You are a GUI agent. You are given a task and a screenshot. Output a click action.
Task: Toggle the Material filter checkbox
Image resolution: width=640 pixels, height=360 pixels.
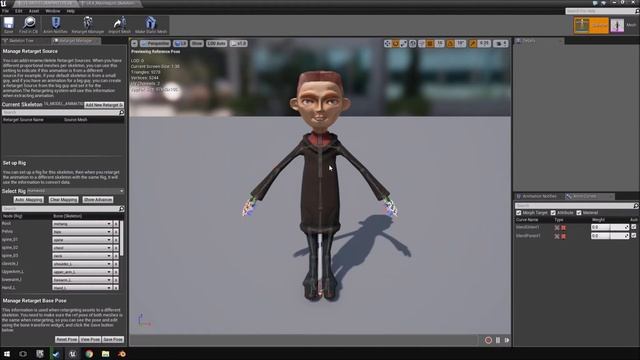(x=579, y=213)
